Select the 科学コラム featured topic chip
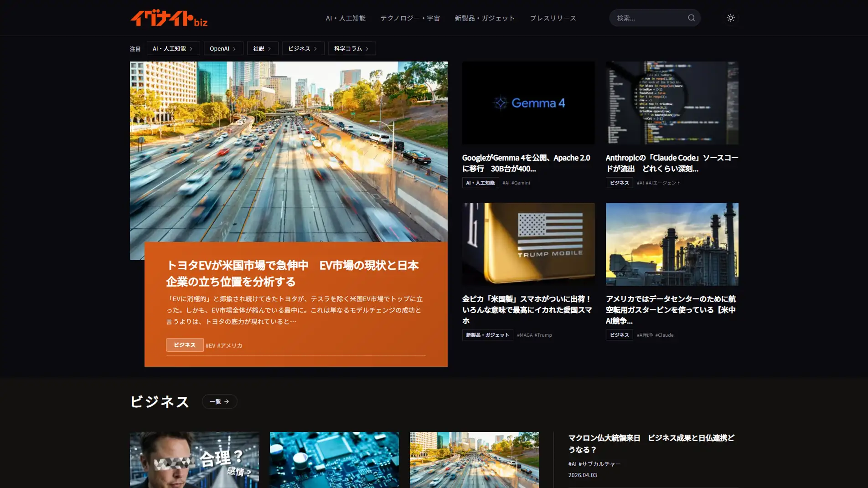The image size is (868, 488). [352, 48]
